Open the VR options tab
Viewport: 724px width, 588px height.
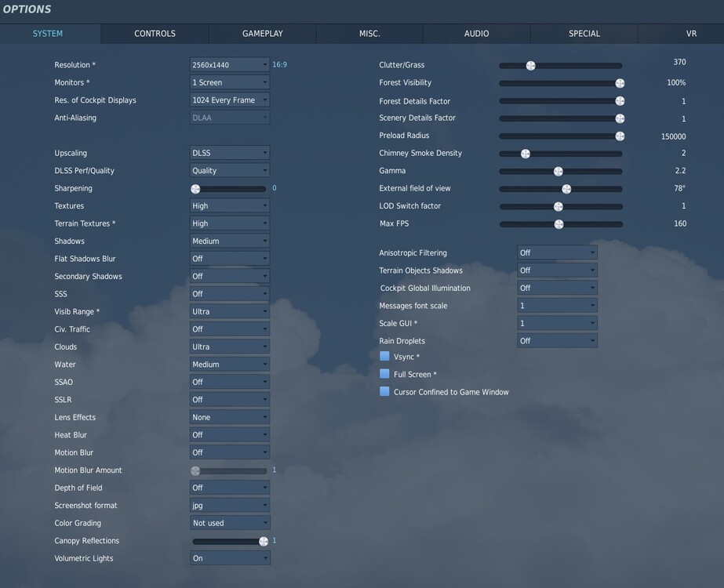coord(691,34)
